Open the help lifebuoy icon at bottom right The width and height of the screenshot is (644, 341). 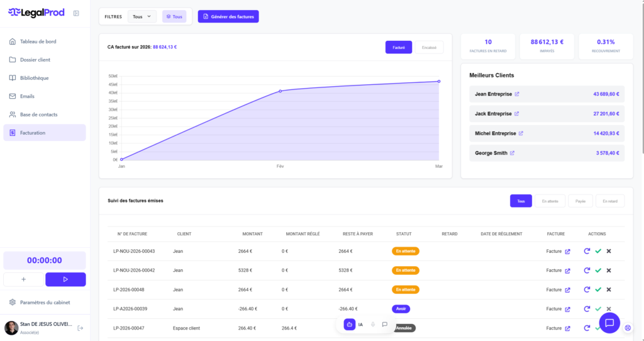pos(628,328)
